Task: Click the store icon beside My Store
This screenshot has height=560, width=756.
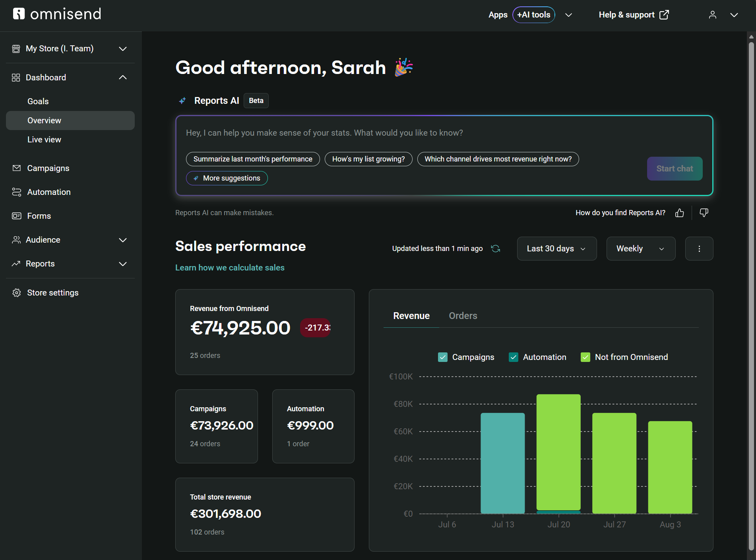Action: click(x=16, y=49)
